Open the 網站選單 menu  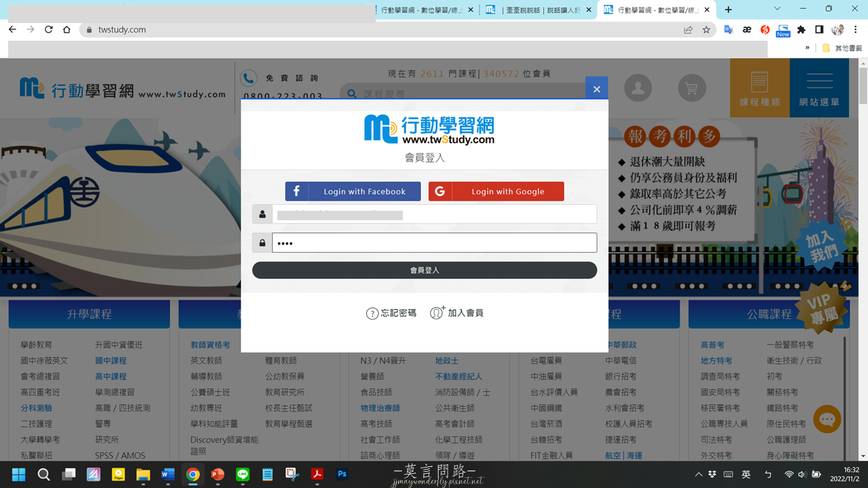click(819, 88)
